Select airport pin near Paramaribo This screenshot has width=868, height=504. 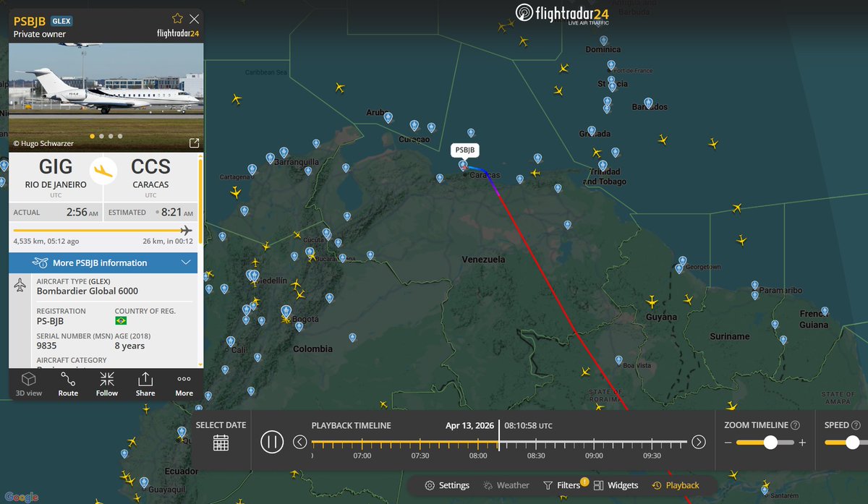755,285
